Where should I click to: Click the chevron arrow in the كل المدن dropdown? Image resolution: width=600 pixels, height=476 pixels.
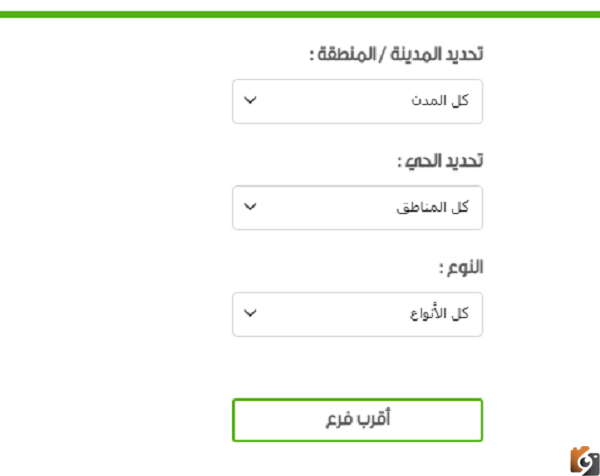250,100
